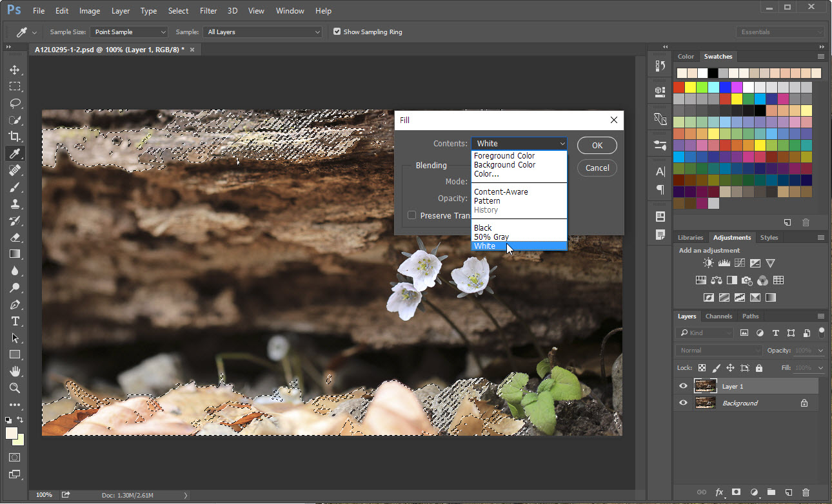Close the Fill dialog with X

point(614,120)
